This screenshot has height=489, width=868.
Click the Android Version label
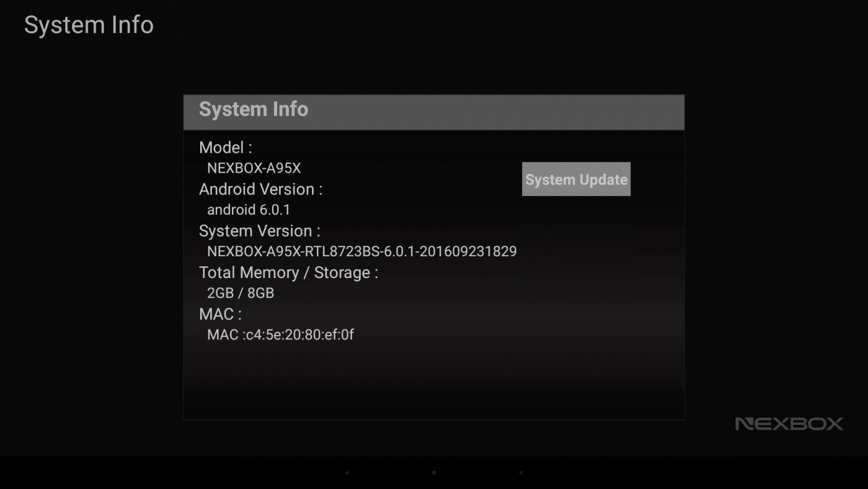(x=260, y=189)
